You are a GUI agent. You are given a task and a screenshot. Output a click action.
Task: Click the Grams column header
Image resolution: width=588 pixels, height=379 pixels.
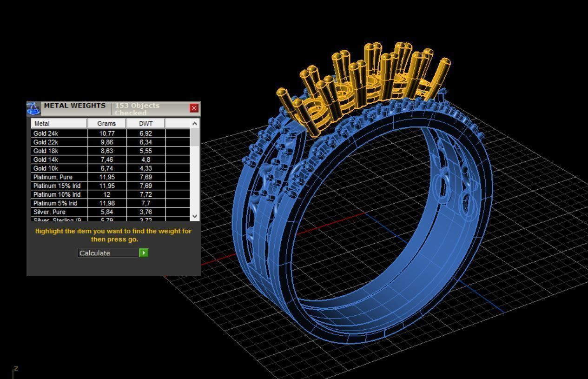107,123
